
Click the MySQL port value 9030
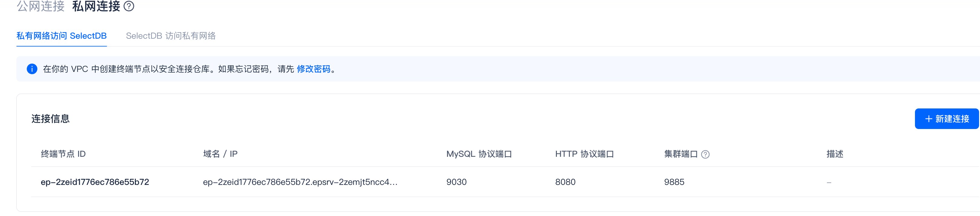456,182
